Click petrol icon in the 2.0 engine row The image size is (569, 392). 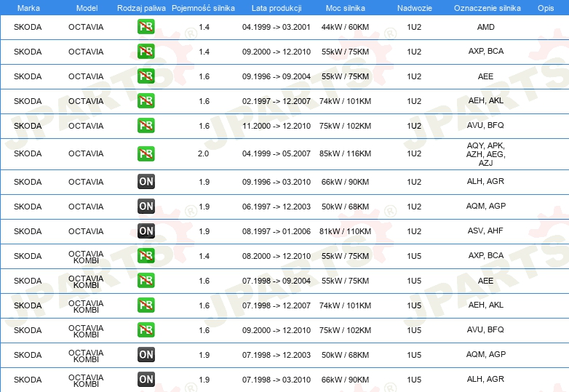click(146, 153)
